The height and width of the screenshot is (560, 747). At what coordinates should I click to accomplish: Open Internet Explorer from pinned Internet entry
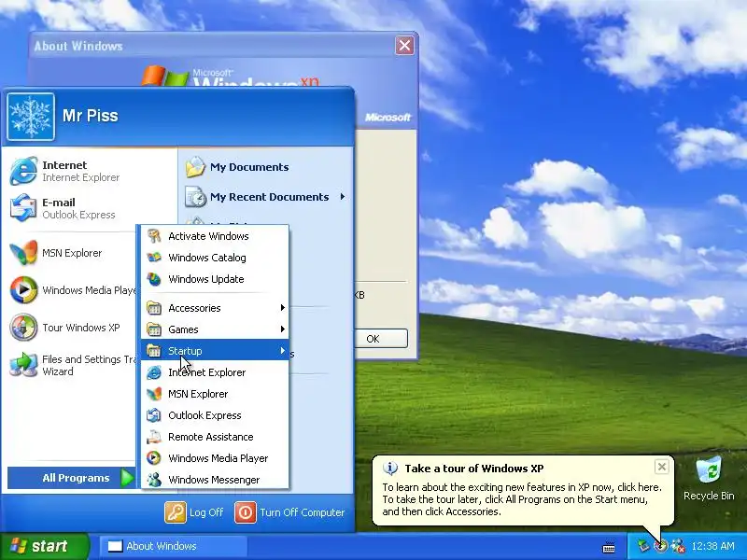[22, 171]
